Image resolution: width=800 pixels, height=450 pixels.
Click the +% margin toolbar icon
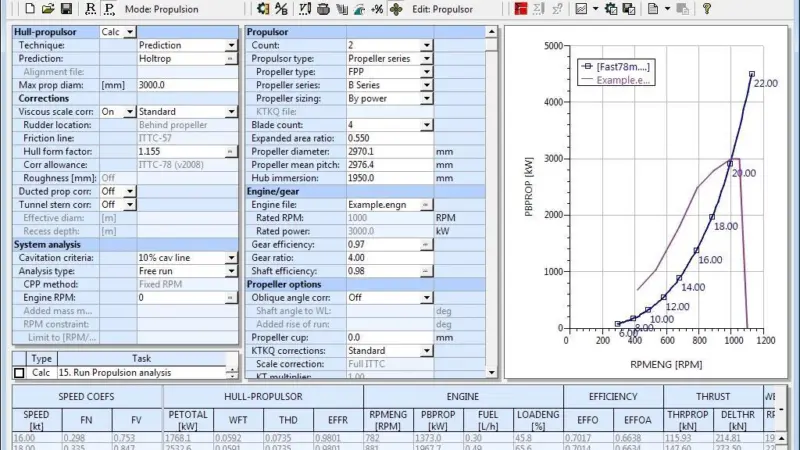pyautogui.click(x=377, y=9)
